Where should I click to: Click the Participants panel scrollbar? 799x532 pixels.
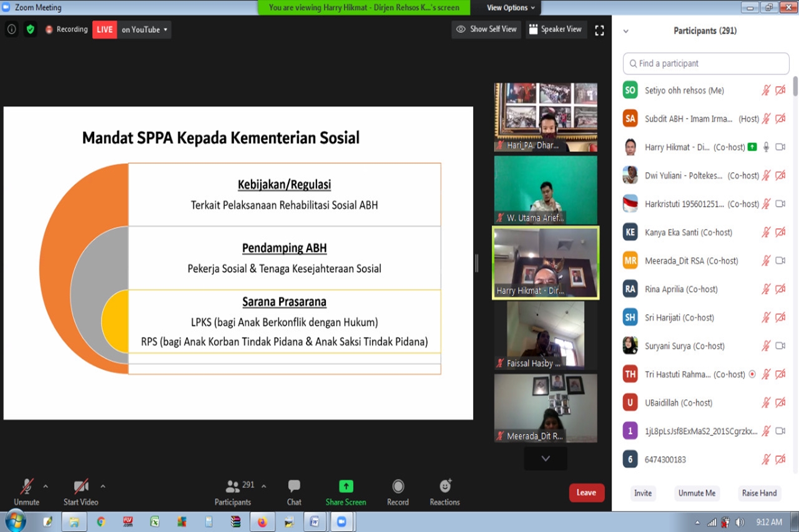click(x=795, y=86)
